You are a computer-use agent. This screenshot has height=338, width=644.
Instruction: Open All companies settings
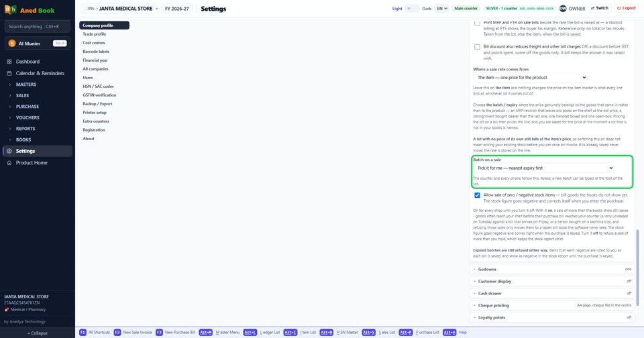coord(105,69)
